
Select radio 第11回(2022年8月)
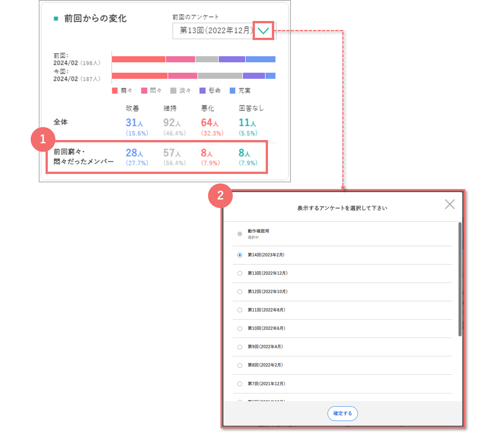(x=240, y=310)
